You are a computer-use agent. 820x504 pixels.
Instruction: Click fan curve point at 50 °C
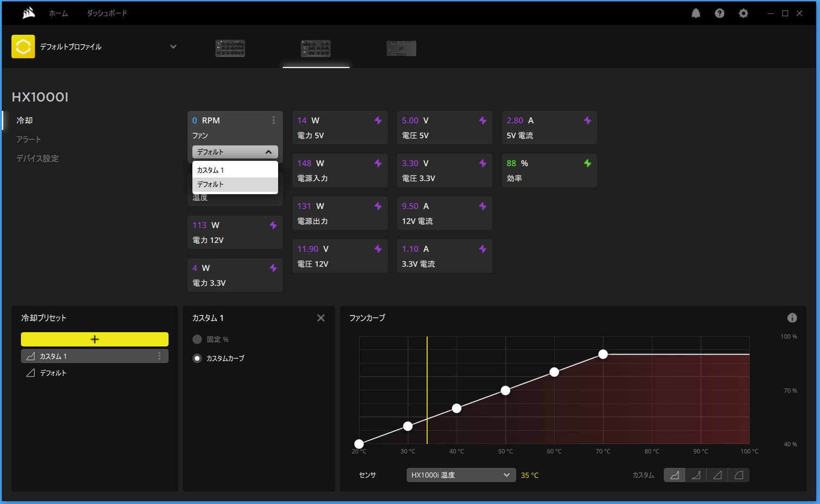pyautogui.click(x=505, y=390)
